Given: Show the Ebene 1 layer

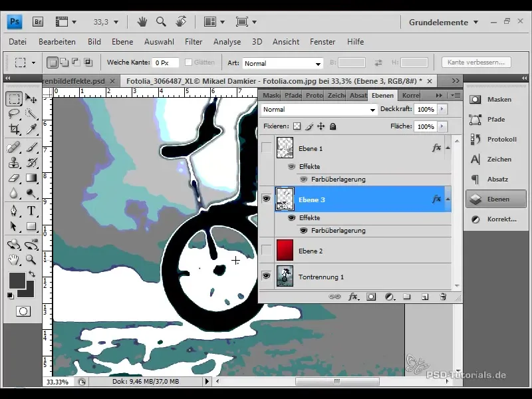Looking at the screenshot, I should pyautogui.click(x=267, y=148).
